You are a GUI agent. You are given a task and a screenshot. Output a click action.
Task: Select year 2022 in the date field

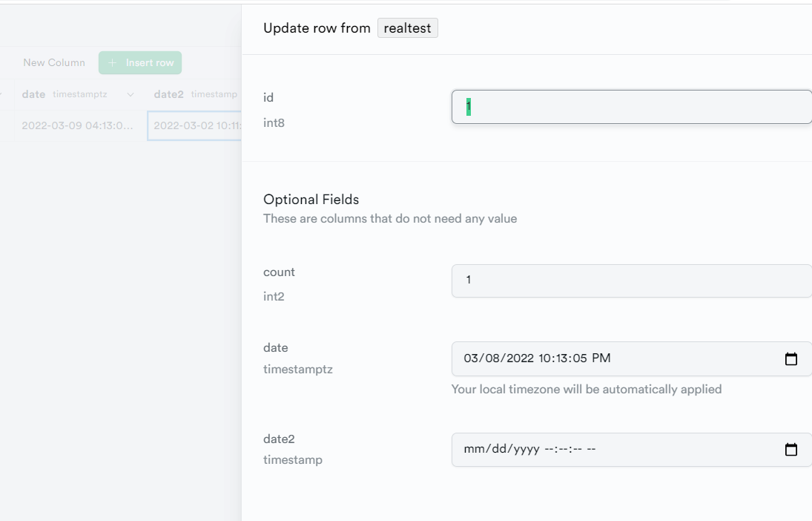tap(520, 358)
